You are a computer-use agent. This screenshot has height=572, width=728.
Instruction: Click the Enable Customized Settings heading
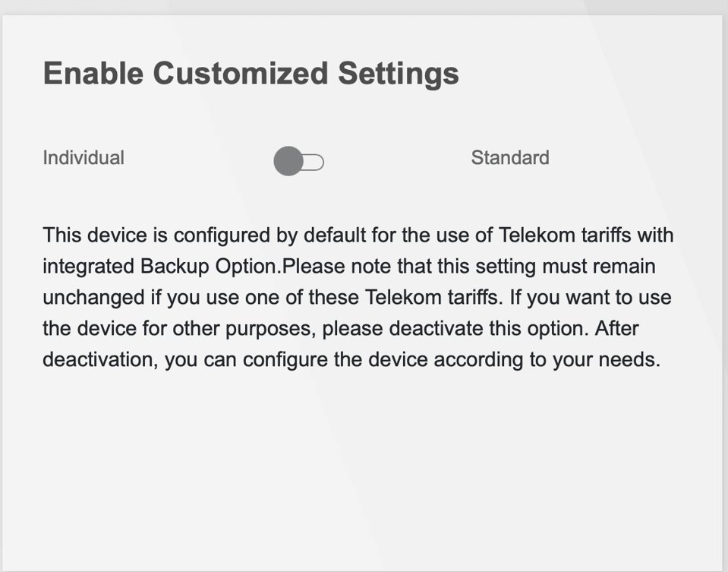click(251, 74)
